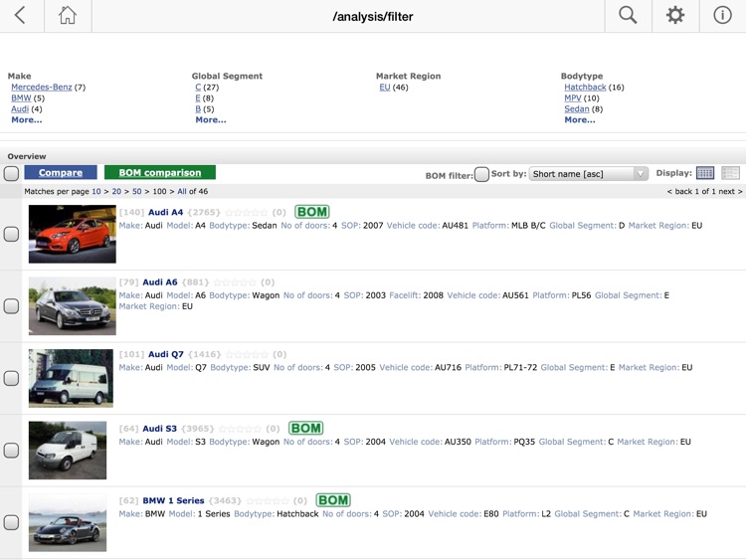
Task: Rate Audi A4 using the stars
Action: pyautogui.click(x=247, y=212)
